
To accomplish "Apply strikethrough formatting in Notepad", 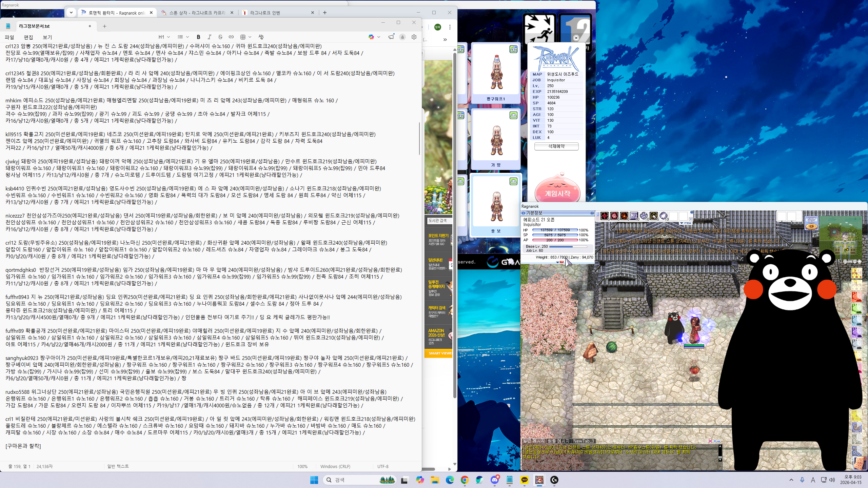I will coord(220,37).
